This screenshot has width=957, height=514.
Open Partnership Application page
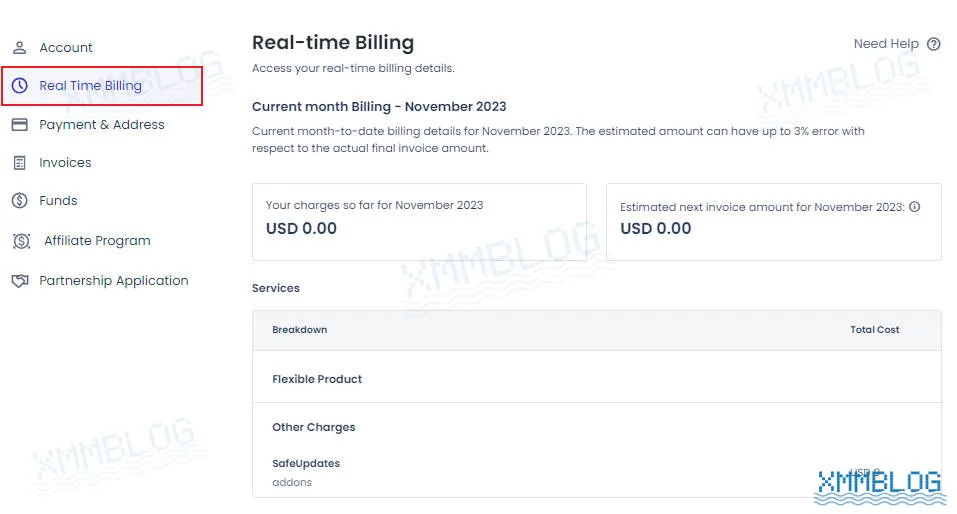pyautogui.click(x=114, y=281)
